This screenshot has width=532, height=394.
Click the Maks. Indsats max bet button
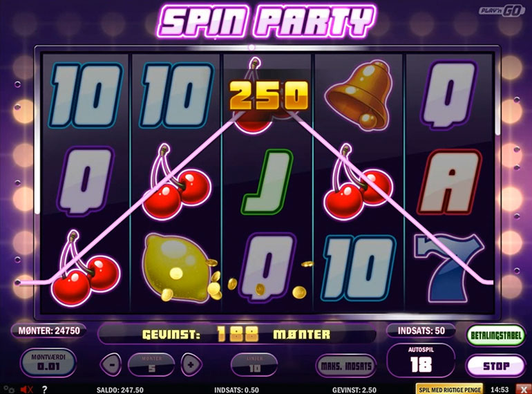[346, 366]
